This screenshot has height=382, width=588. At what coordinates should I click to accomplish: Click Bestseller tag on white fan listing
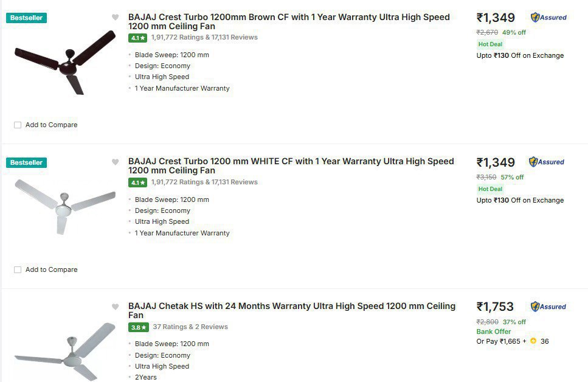click(x=26, y=162)
